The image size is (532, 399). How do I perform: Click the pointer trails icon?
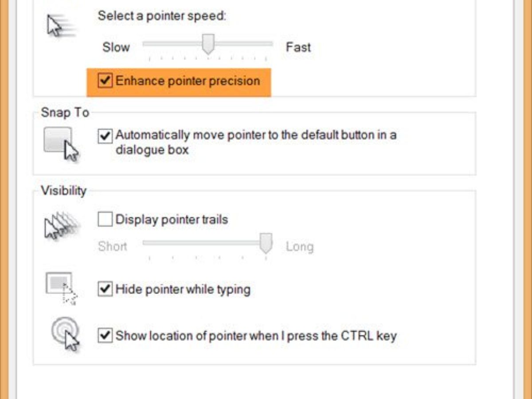62,225
